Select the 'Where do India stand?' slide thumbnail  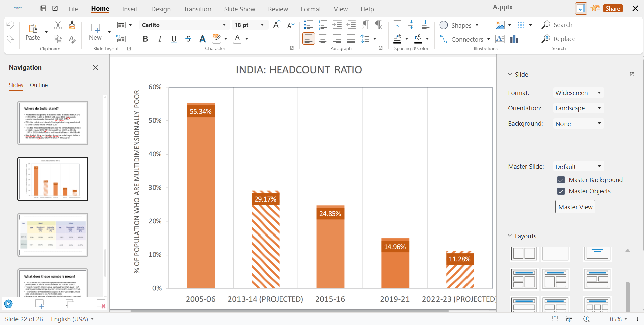click(53, 123)
